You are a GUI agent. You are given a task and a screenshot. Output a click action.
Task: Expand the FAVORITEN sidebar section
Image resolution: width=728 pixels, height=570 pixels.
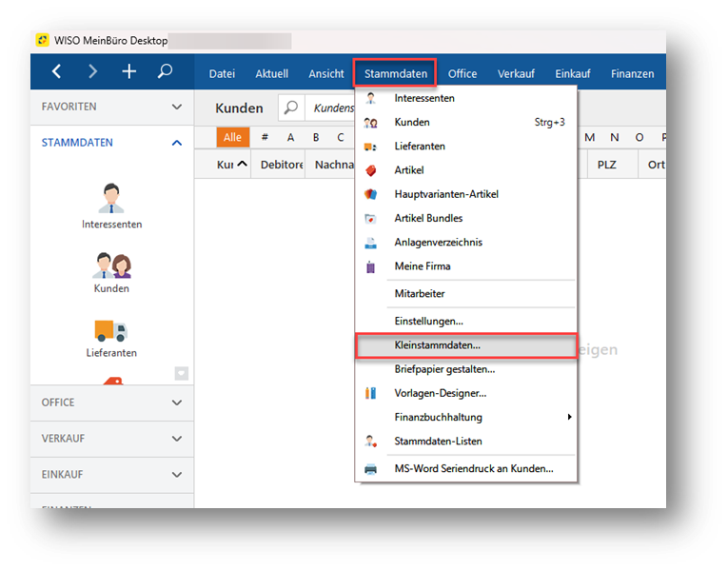coord(176,108)
